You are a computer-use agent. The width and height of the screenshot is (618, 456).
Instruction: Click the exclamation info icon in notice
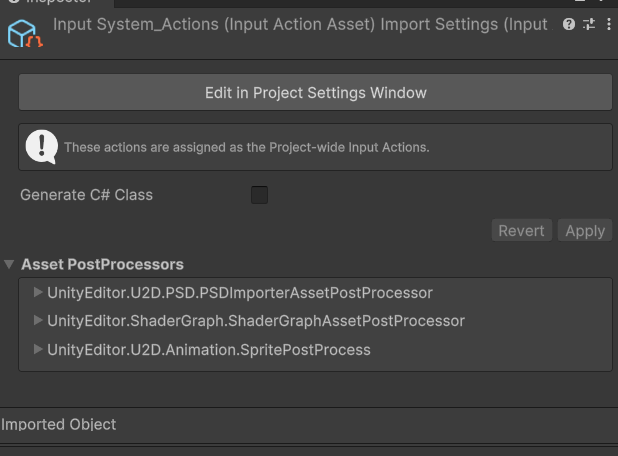41,147
